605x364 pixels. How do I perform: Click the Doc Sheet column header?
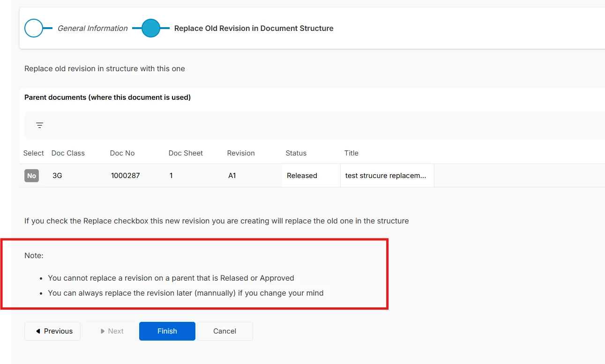click(x=186, y=153)
